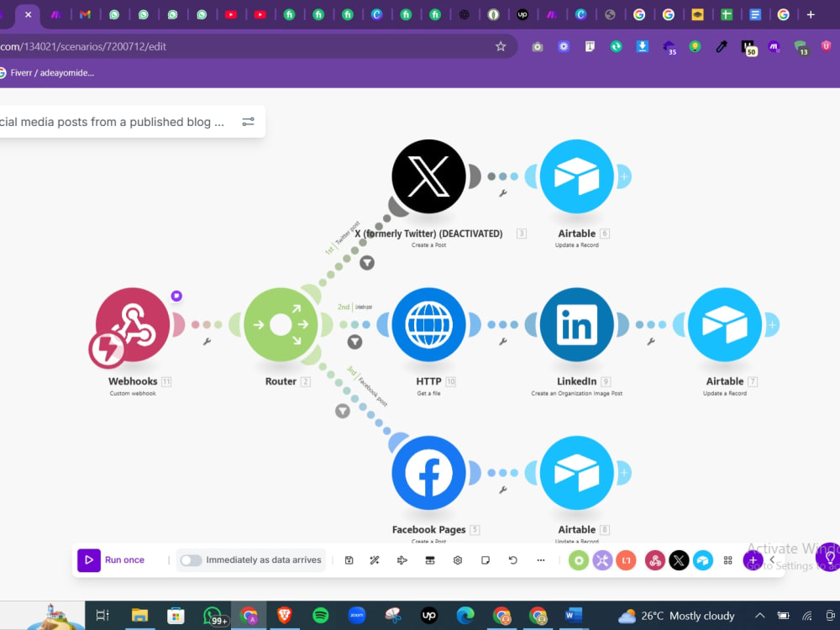
Task: Open the X (formerly Twitter) module
Action: click(x=428, y=176)
